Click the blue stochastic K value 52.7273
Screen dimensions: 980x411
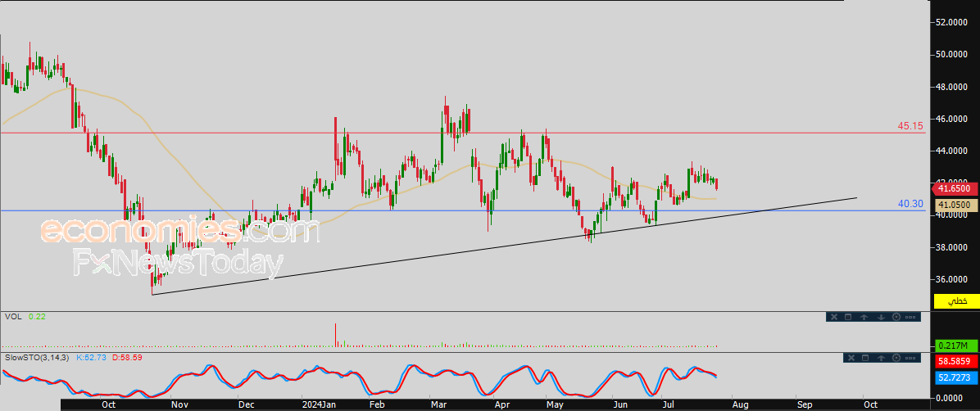tap(955, 377)
